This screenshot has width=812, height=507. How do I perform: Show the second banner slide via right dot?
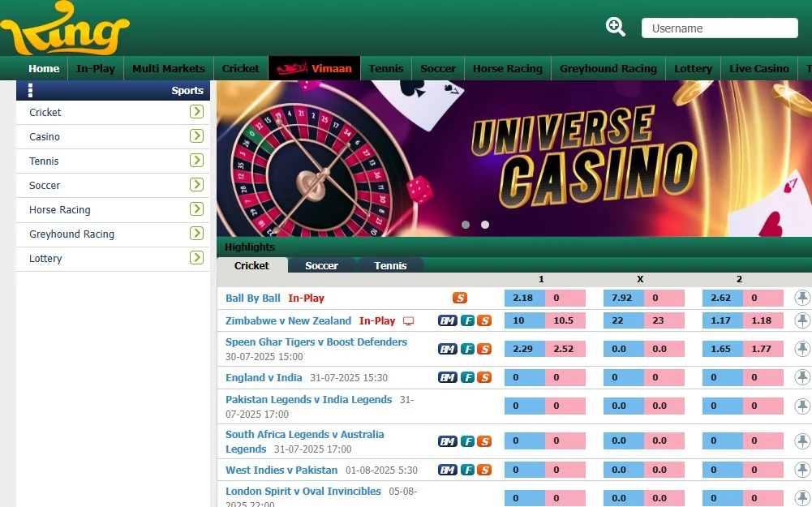[485, 225]
